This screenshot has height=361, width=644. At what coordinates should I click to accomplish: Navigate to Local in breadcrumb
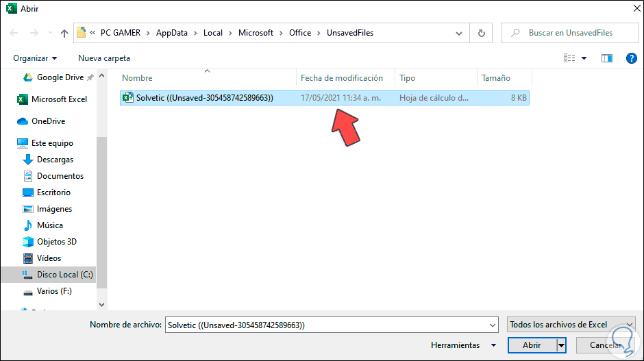pos(213,33)
